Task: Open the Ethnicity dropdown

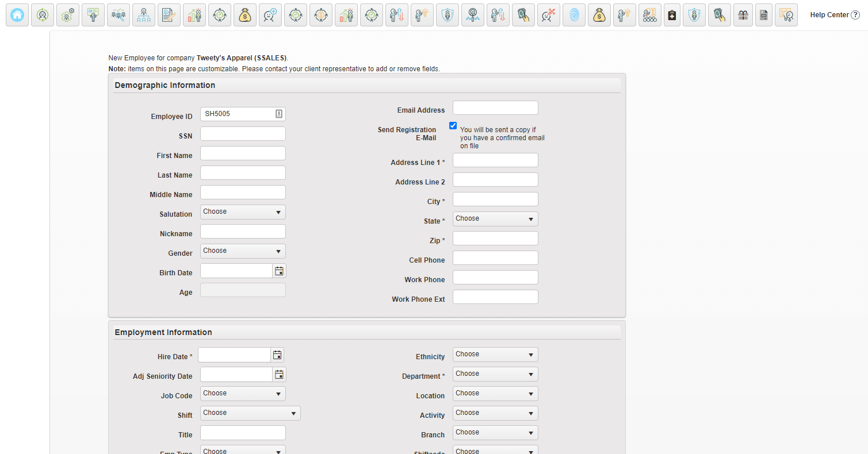Action: coord(495,355)
